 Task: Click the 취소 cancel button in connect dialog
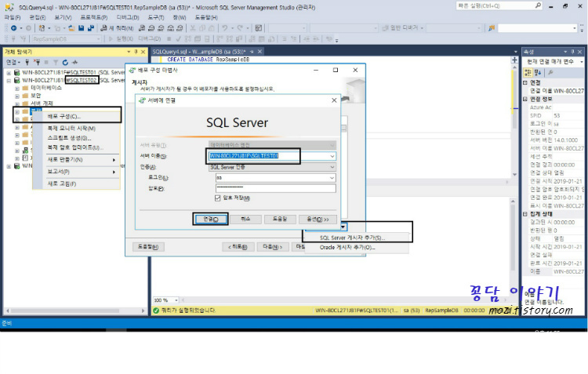(x=245, y=219)
